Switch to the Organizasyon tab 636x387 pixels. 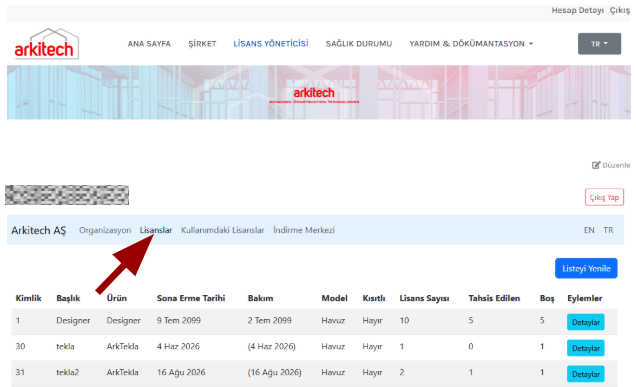pos(105,230)
